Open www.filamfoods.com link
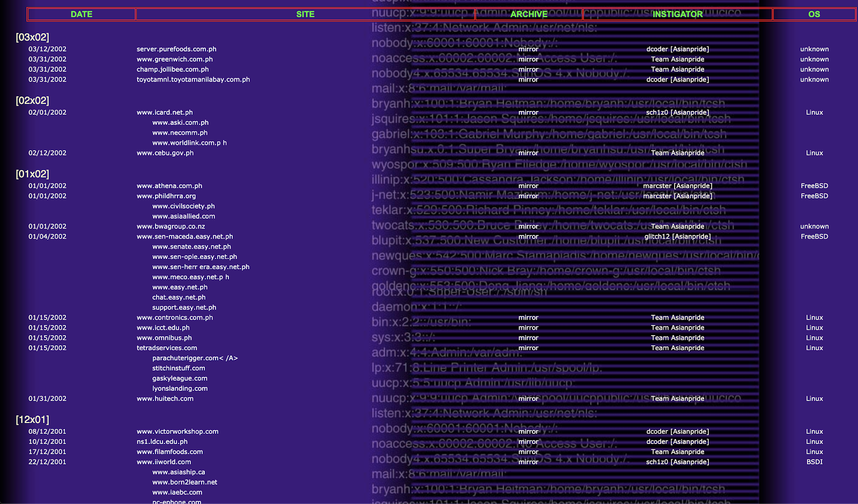Image resolution: width=858 pixels, height=504 pixels. pos(170,453)
